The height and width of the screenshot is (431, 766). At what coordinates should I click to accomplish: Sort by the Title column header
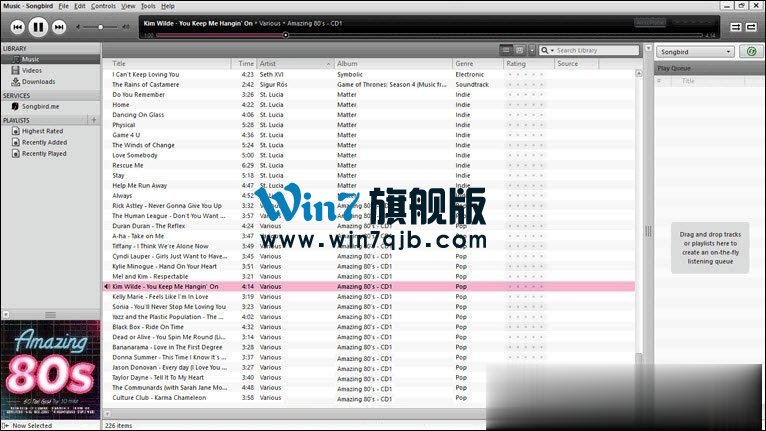click(x=166, y=64)
